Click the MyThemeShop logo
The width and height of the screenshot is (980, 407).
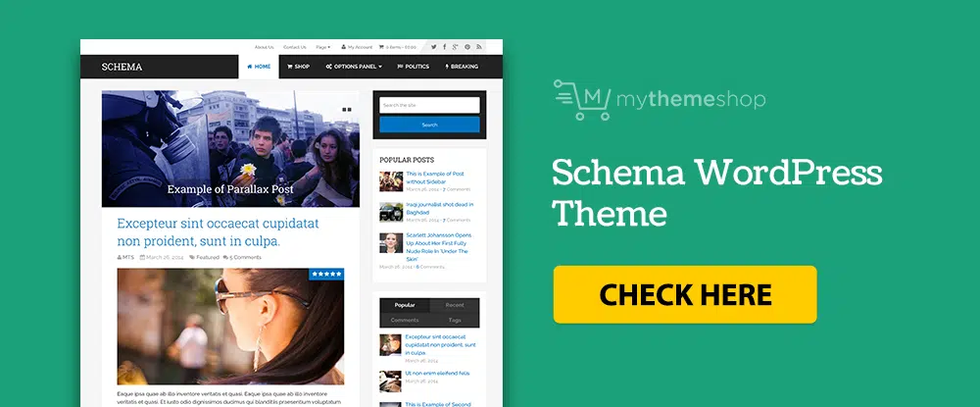click(660, 100)
